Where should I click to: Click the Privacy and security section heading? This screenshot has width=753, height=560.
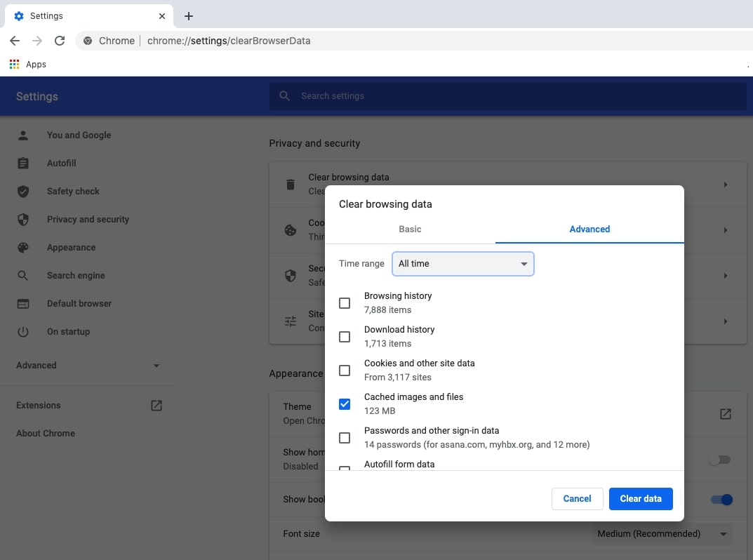click(x=314, y=144)
